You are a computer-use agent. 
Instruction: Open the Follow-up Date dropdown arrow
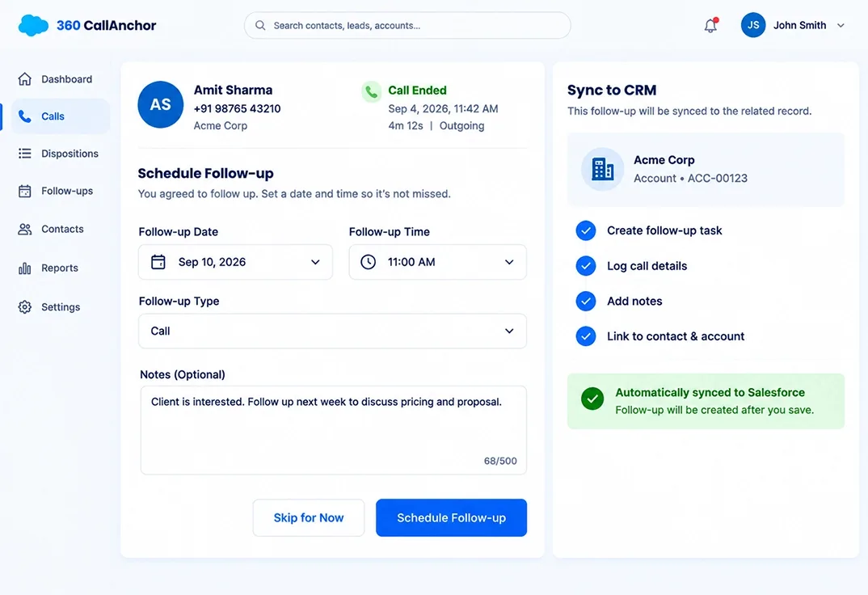pos(315,263)
